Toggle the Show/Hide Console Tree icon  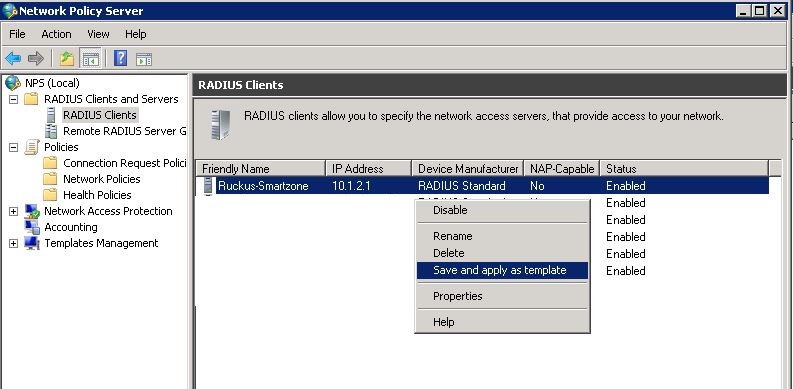pyautogui.click(x=91, y=59)
